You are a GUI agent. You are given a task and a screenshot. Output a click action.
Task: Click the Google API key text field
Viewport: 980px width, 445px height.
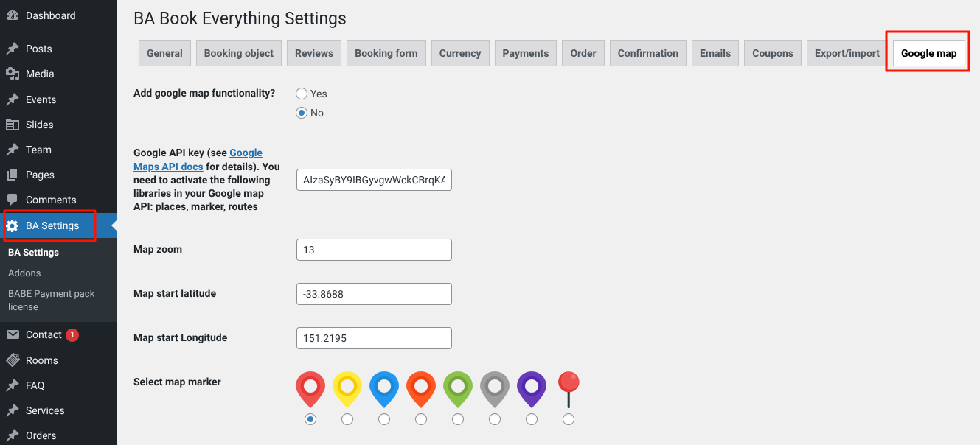point(374,180)
